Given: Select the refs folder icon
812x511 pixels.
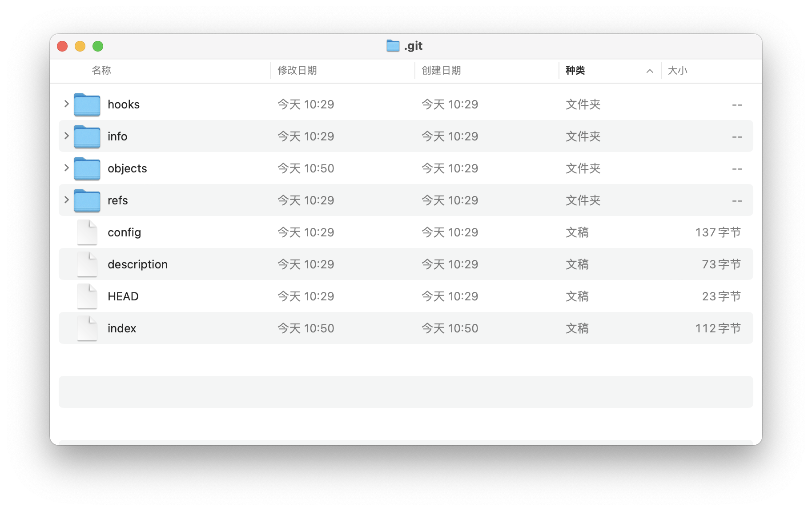Looking at the screenshot, I should [87, 200].
